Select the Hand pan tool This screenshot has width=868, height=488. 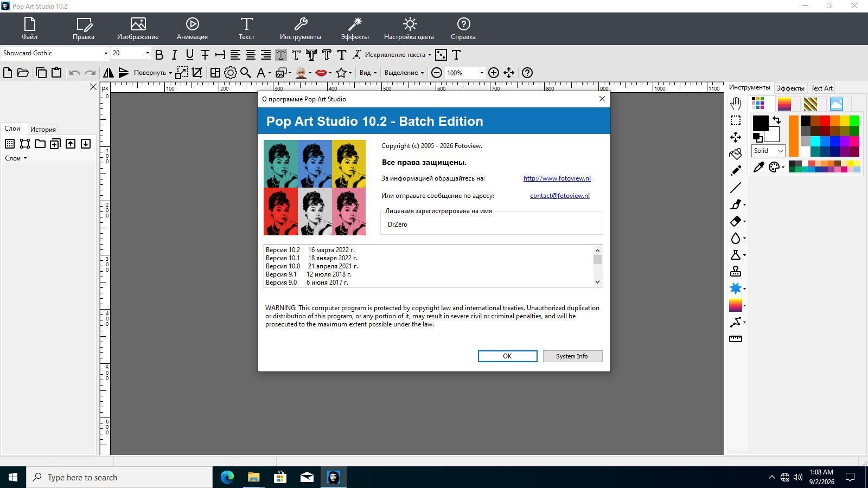tap(735, 103)
